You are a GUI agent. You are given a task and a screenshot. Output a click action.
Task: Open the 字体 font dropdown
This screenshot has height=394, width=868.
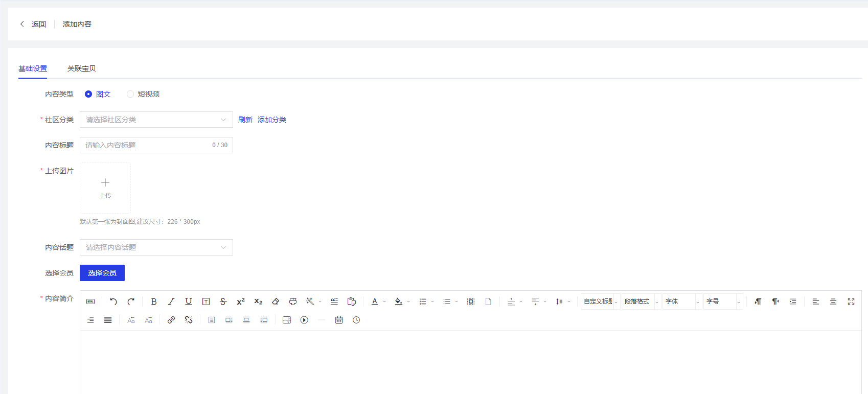pos(682,302)
